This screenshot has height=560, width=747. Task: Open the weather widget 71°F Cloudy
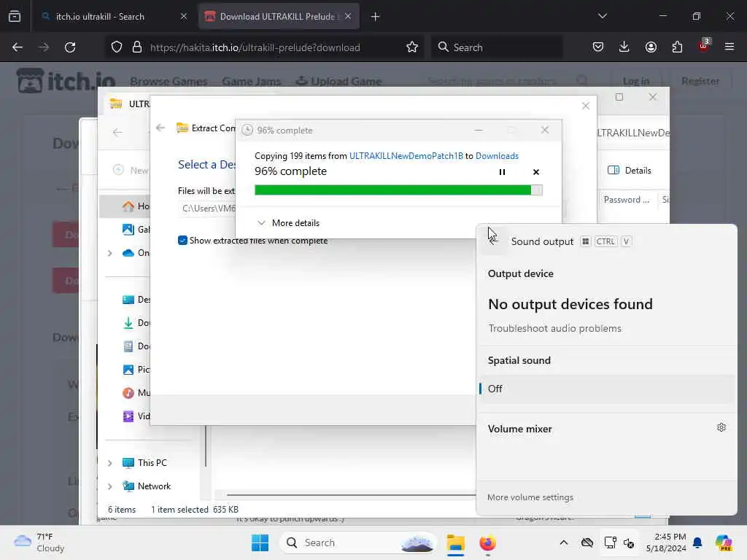(x=39, y=542)
